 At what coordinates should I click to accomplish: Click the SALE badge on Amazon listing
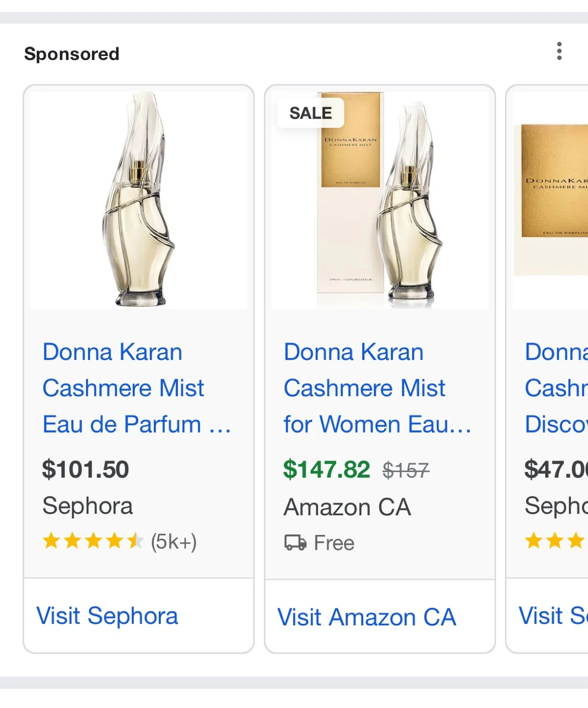(310, 113)
